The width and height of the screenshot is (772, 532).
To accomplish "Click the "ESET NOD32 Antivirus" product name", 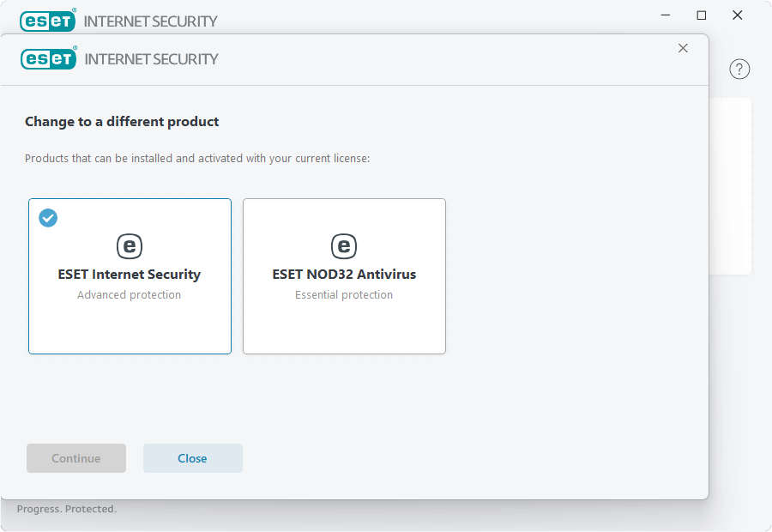I will (x=344, y=275).
